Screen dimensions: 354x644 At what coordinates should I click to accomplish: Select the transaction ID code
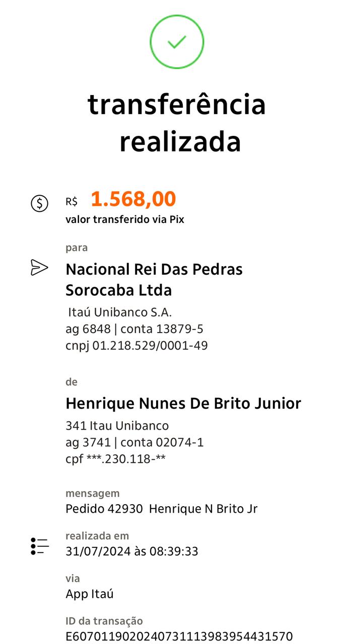tap(179, 636)
